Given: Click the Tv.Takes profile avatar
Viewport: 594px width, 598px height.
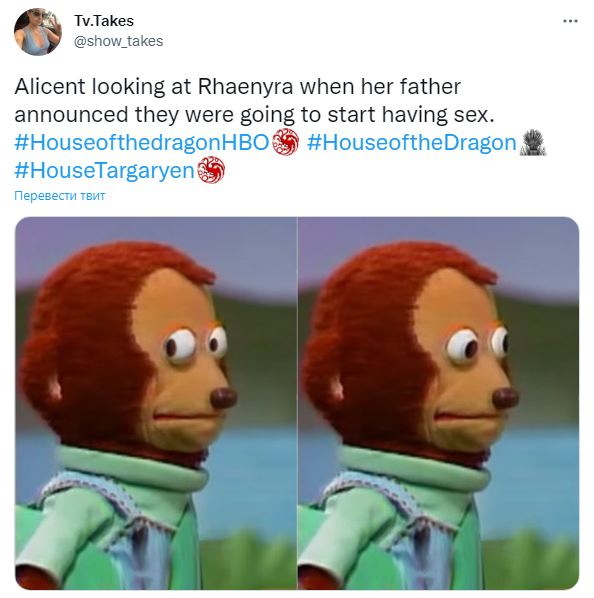Looking at the screenshot, I should (x=37, y=32).
